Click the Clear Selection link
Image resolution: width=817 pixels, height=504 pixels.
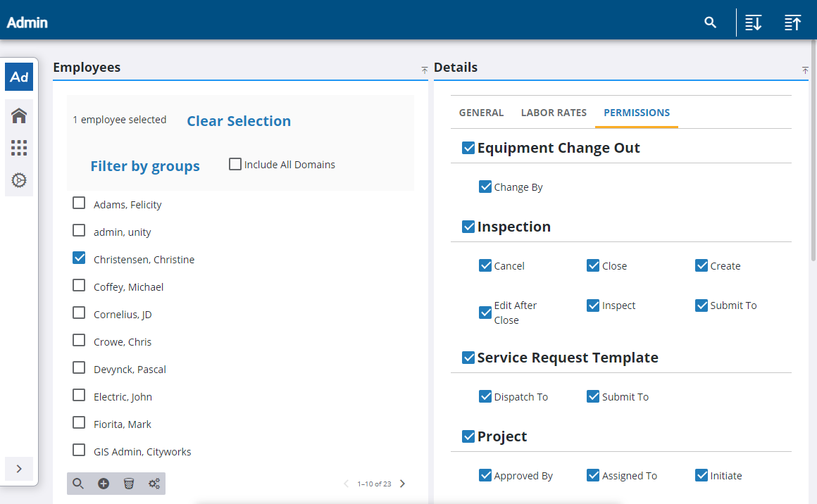[239, 121]
